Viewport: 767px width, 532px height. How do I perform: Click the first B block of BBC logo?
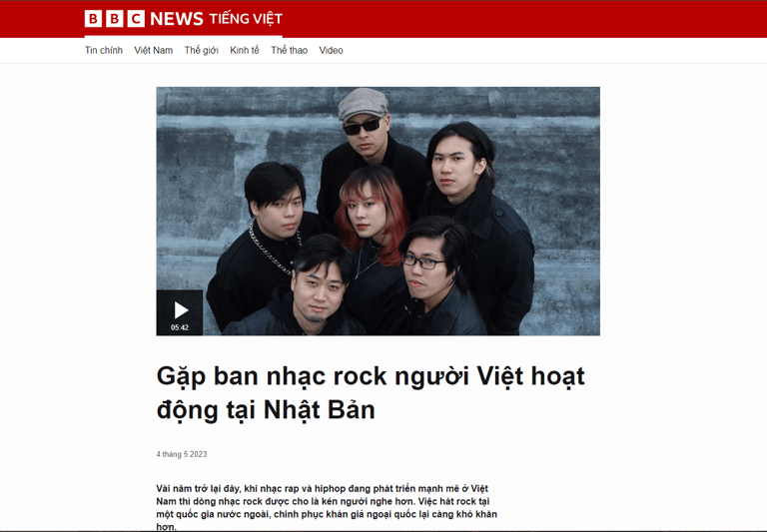pos(93,19)
